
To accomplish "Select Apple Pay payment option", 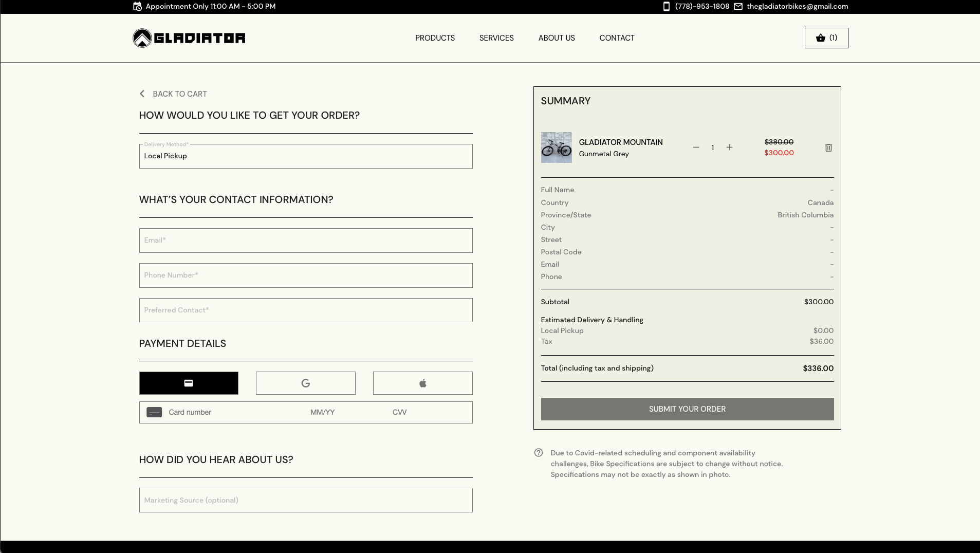I will [x=423, y=383].
